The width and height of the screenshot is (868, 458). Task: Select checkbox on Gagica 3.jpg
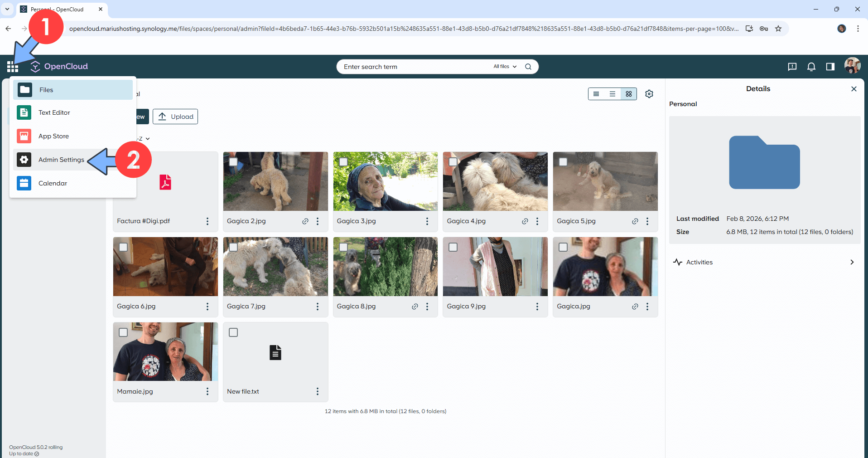[x=343, y=162]
